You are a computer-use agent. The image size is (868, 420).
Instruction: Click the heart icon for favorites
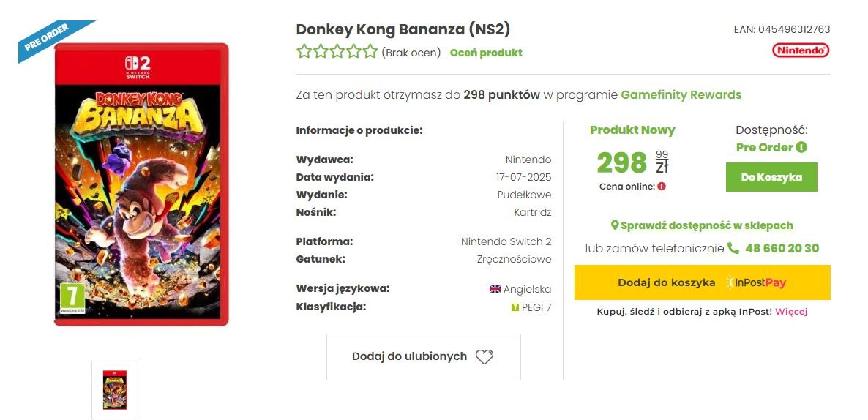pyautogui.click(x=484, y=357)
